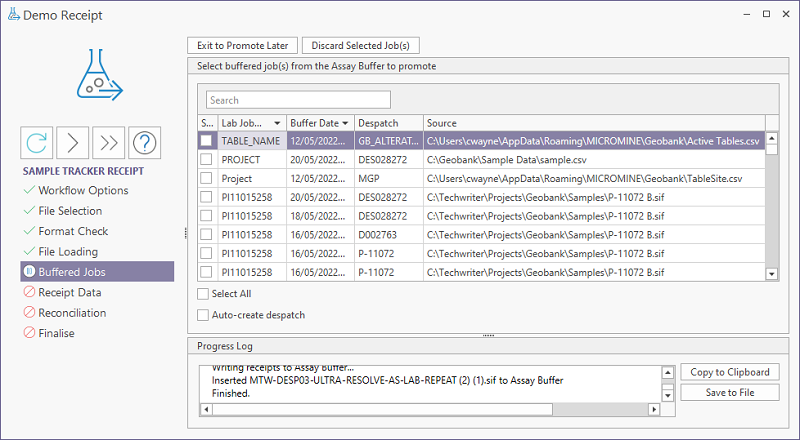Click the next step arrow icon

(72, 143)
